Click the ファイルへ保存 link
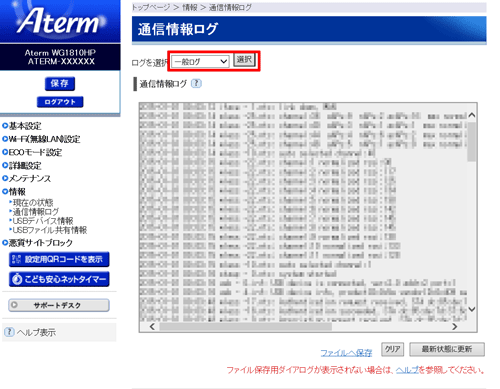500x389 pixels. tap(346, 353)
